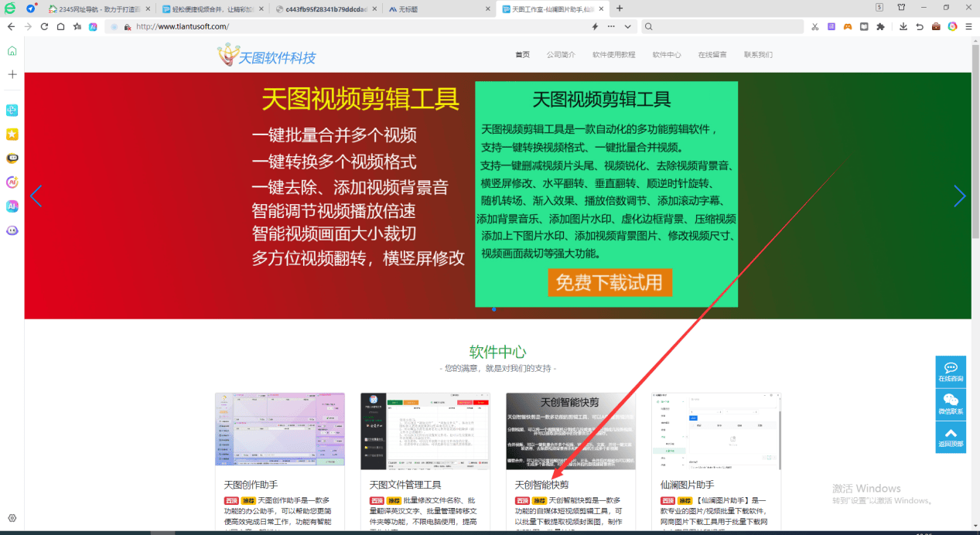Viewport: 980px width, 535px height.
Task: Click the scissors screenshot icon
Action: click(814, 26)
